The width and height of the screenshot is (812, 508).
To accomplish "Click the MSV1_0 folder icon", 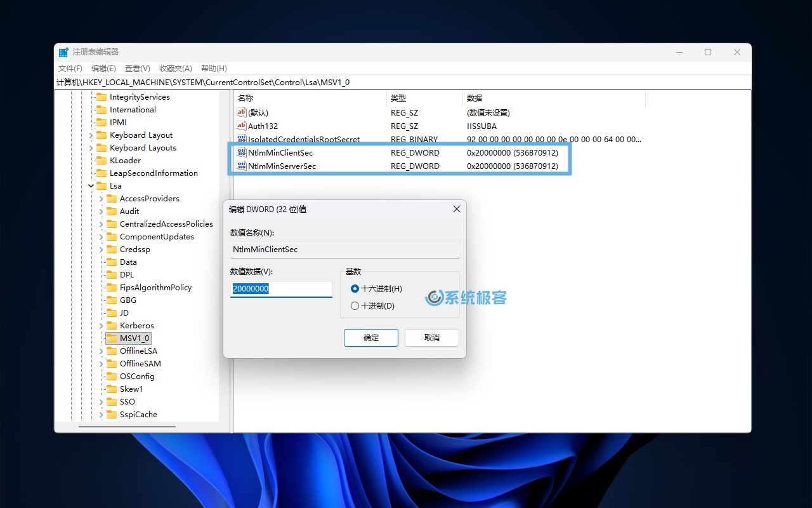I will point(111,338).
